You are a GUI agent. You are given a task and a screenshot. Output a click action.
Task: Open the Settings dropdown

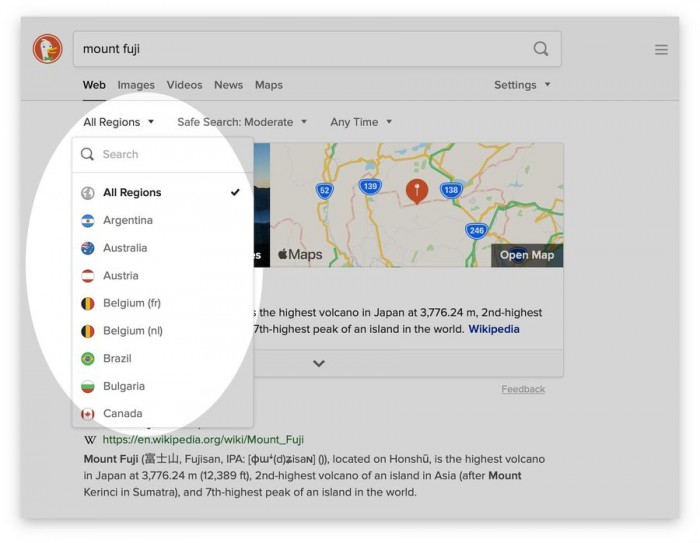[522, 85]
